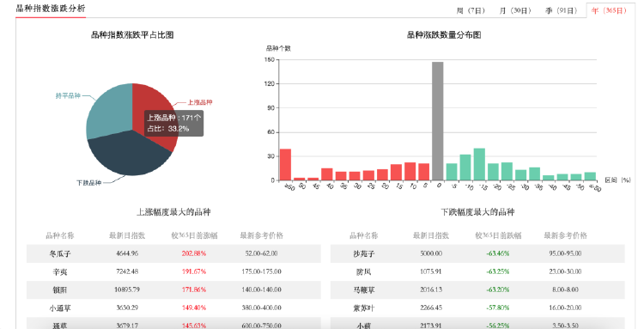This screenshot has height=329, width=644.
Task: Click the tallest green bar in histogram
Action: (479, 164)
